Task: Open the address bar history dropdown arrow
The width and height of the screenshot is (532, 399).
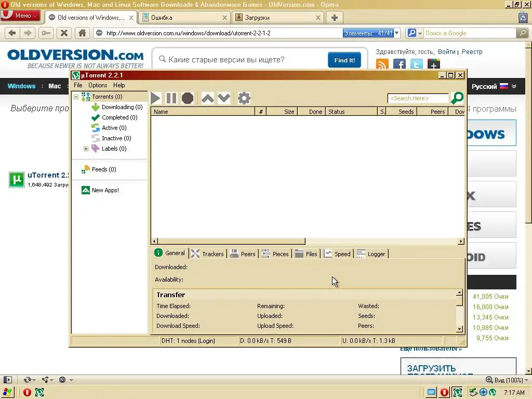Action: pyautogui.click(x=396, y=33)
